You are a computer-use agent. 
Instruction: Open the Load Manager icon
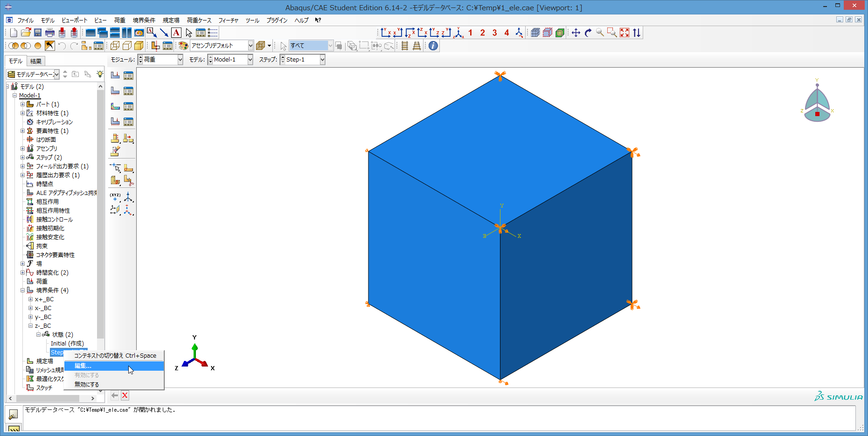(x=128, y=75)
